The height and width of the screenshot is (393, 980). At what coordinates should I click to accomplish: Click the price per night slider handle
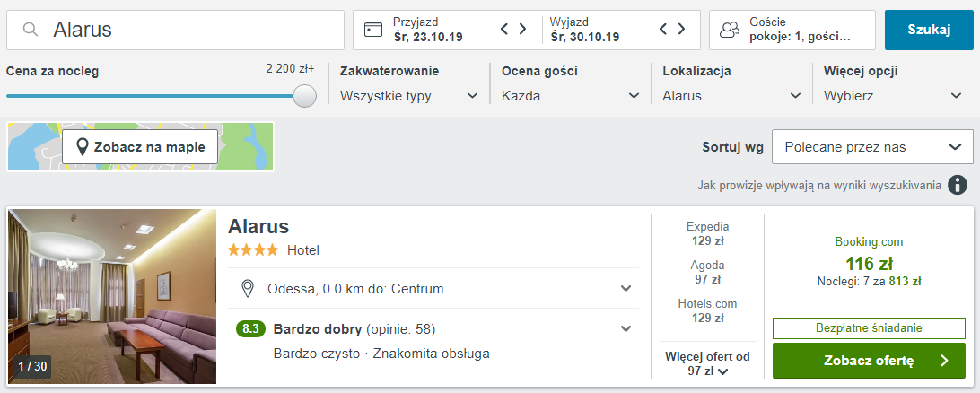click(x=305, y=96)
